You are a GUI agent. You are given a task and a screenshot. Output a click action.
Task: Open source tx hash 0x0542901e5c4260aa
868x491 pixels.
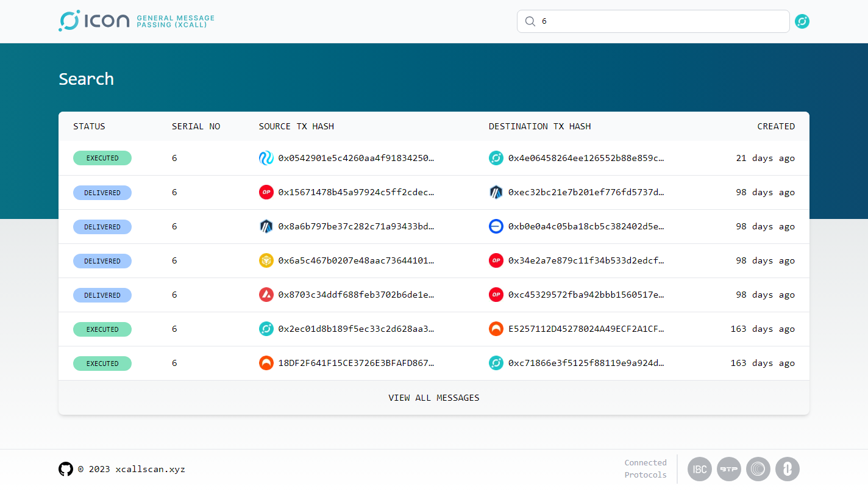[x=356, y=158]
